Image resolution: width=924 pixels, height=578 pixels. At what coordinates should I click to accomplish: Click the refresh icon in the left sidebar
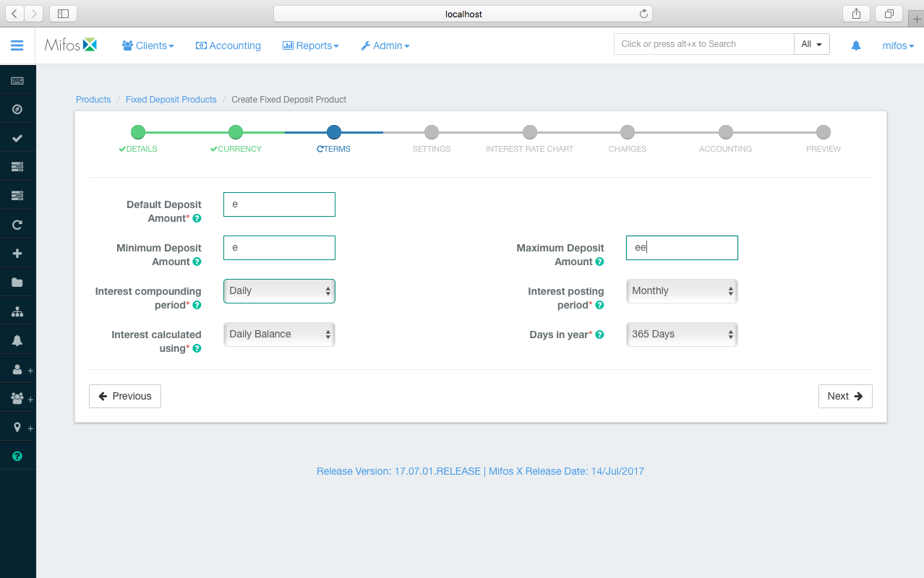click(x=17, y=224)
